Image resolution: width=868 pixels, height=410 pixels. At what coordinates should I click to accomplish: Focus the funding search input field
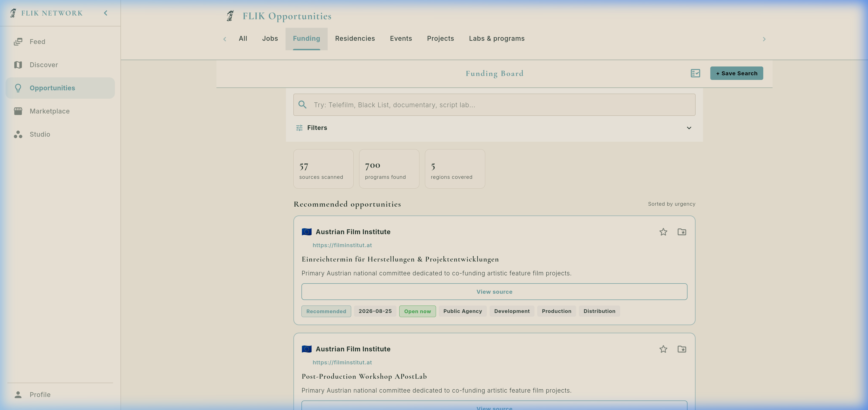click(x=494, y=105)
